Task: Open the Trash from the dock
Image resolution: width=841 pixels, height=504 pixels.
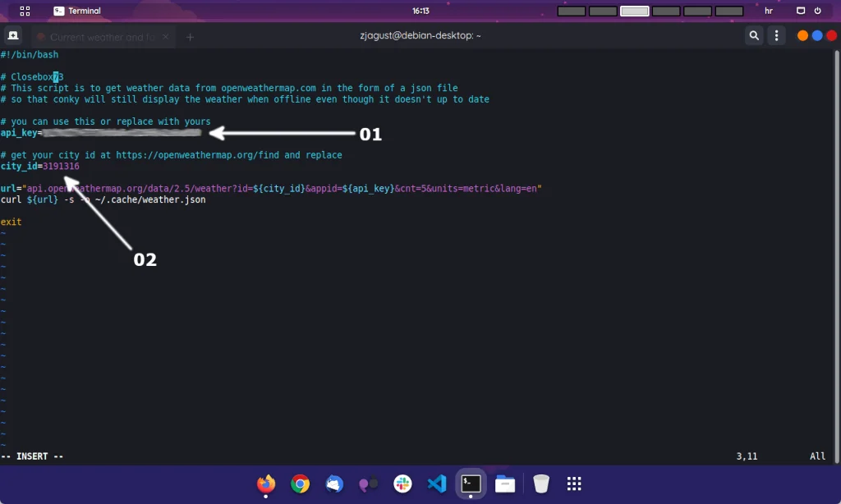Action: pyautogui.click(x=541, y=483)
